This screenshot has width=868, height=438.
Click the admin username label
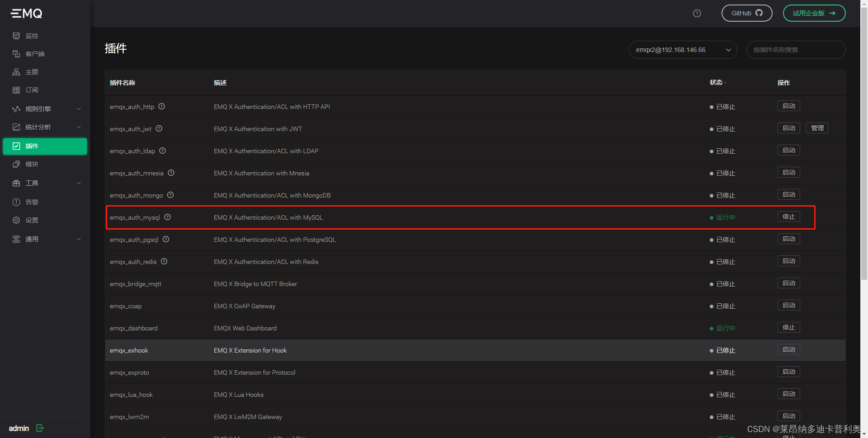click(19, 428)
